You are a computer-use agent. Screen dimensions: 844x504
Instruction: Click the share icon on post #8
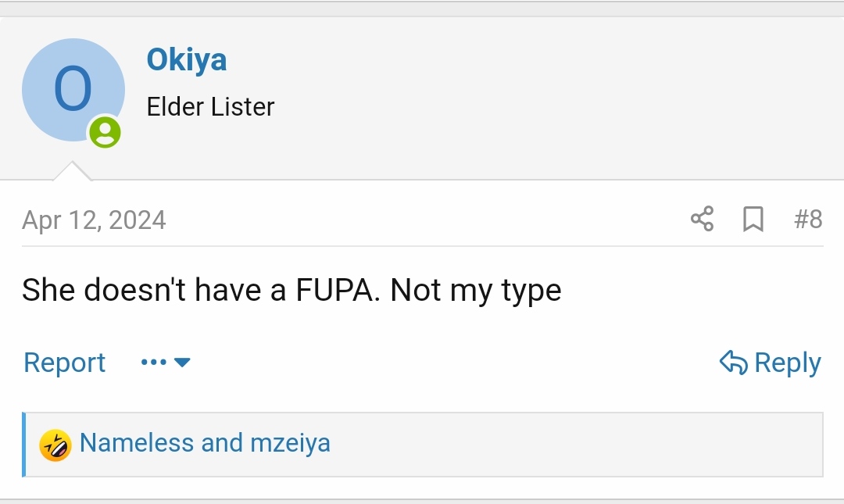point(702,219)
